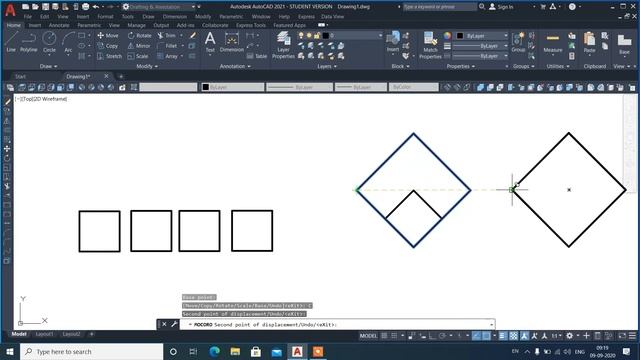Click the Undo arrow in Quick Access
Viewport: 640px width, 360px height.
click(96, 7)
